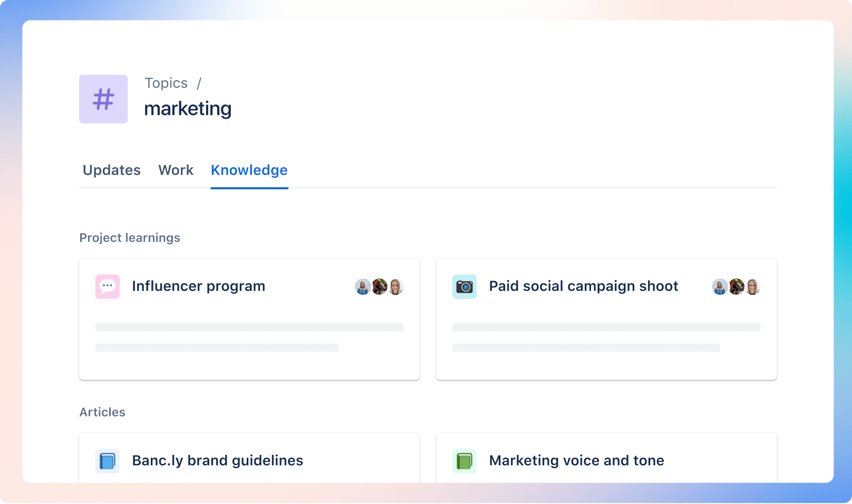Viewport: 852px width, 504px height.
Task: Click last avatar on Paid social campaign card
Action: point(753,287)
